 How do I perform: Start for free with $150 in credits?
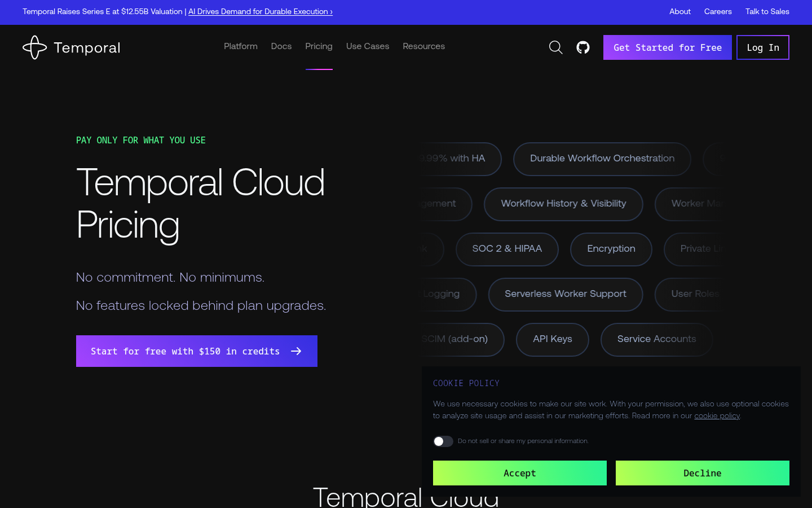[197, 351]
